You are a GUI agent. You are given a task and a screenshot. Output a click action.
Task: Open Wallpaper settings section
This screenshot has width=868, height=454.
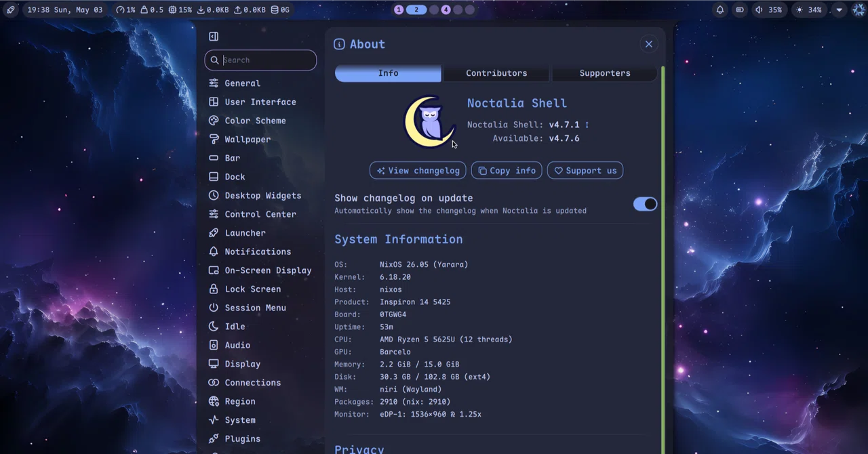tap(260, 139)
